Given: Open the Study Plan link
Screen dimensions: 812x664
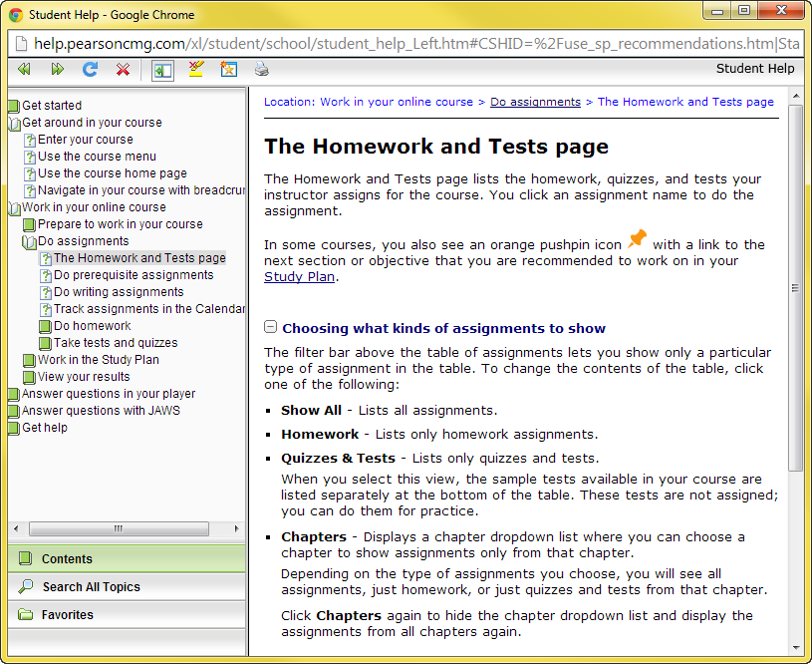Looking at the screenshot, I should (x=299, y=277).
